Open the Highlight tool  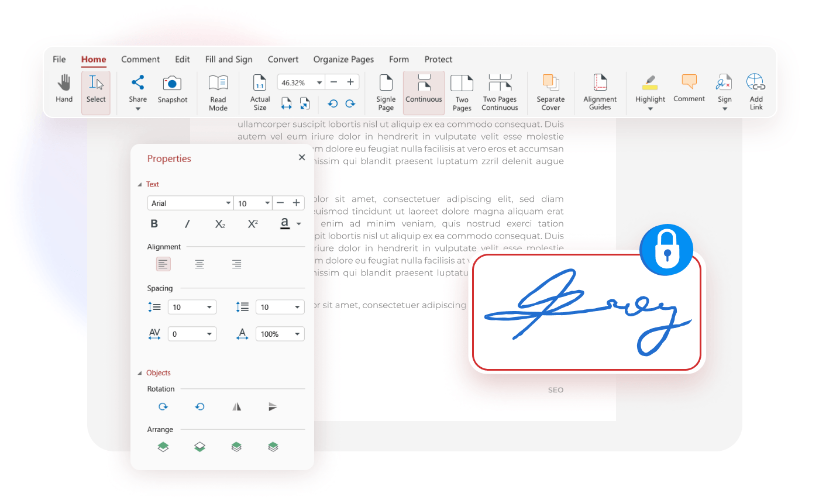point(650,88)
